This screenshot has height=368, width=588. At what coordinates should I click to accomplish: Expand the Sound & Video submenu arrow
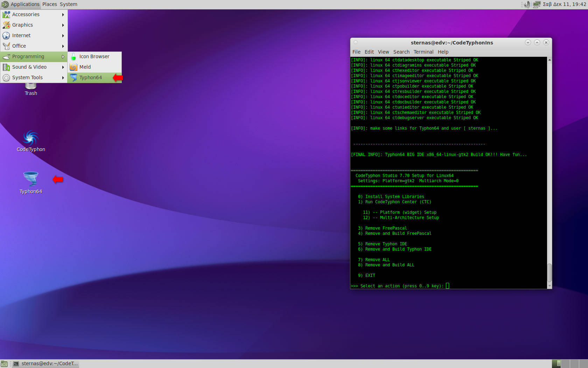(63, 67)
